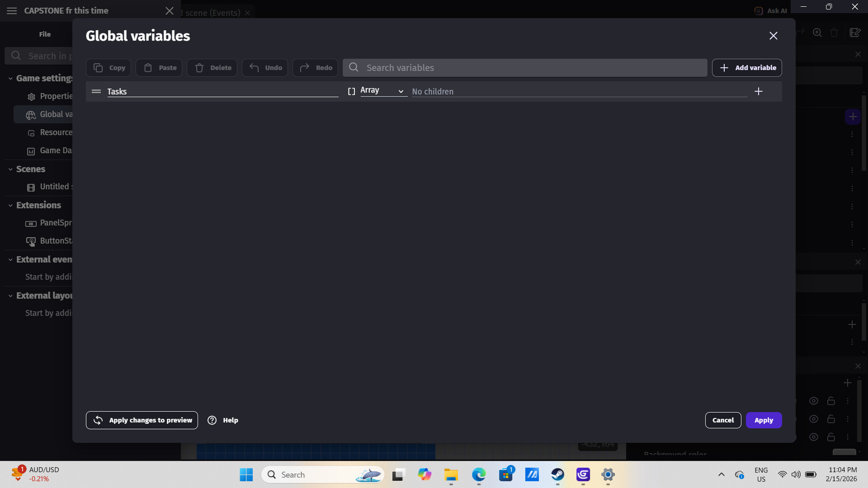
Task: Collapse the Scenes section
Action: [10, 169]
